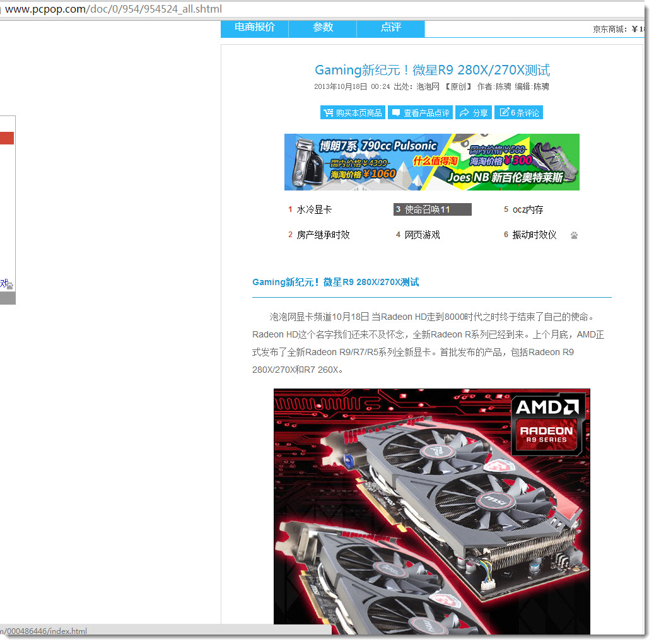Click the shopping cart icon in 购买本页商品
654x644 pixels.
point(328,113)
